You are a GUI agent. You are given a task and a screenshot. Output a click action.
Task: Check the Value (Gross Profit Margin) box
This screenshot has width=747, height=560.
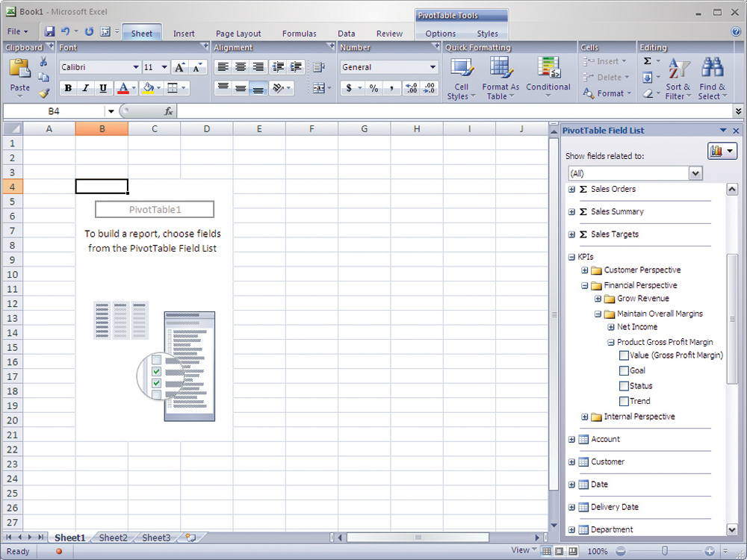[624, 355]
